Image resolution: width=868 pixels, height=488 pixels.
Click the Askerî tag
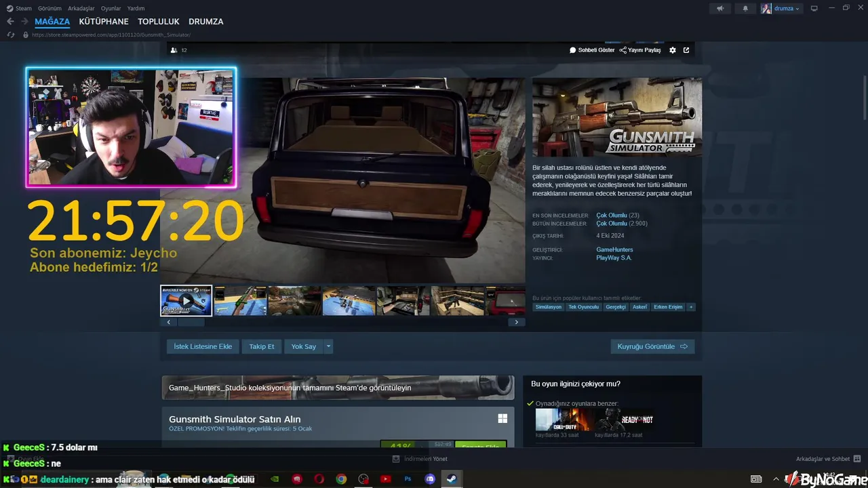coord(639,307)
